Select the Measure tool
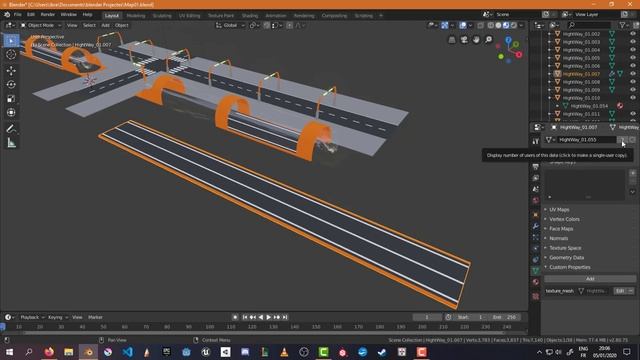The height and width of the screenshot is (360, 640). coord(11,143)
